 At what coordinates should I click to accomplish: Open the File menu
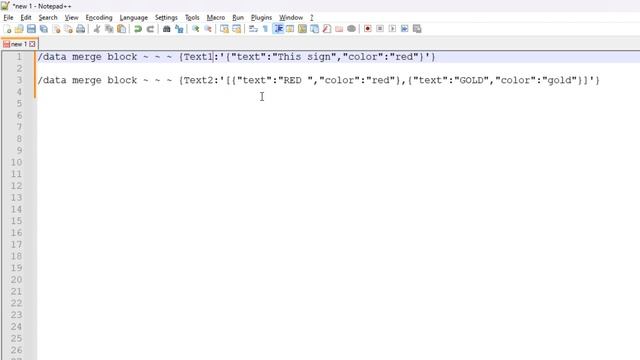[x=8, y=18]
